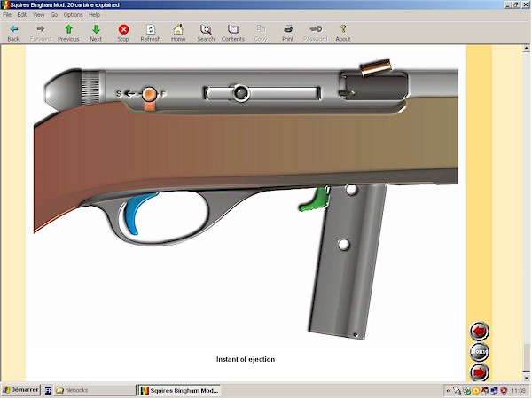Screen dimensions: 532x399
Task: Expand hidden system tray icons chevron
Action: pos(449,391)
